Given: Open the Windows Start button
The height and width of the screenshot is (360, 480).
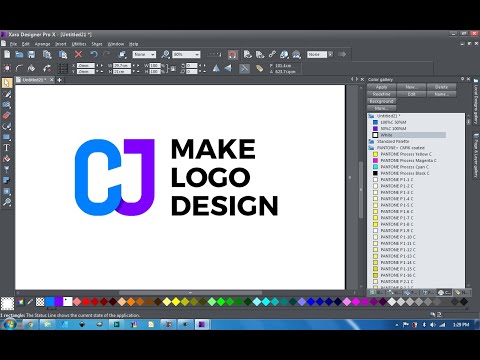Looking at the screenshot, I should (9, 324).
